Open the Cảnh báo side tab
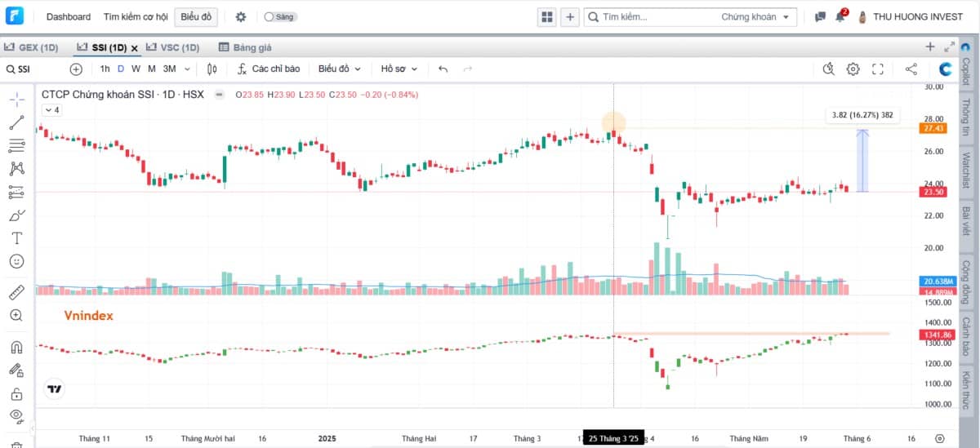The image size is (980, 448). tap(966, 335)
